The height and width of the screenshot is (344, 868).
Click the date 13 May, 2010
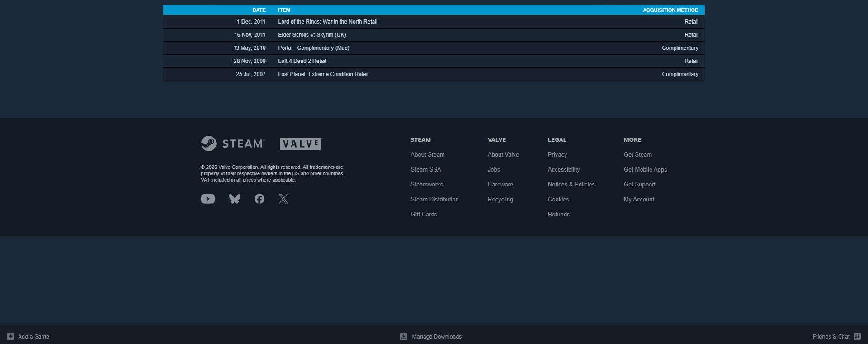pyautogui.click(x=249, y=48)
